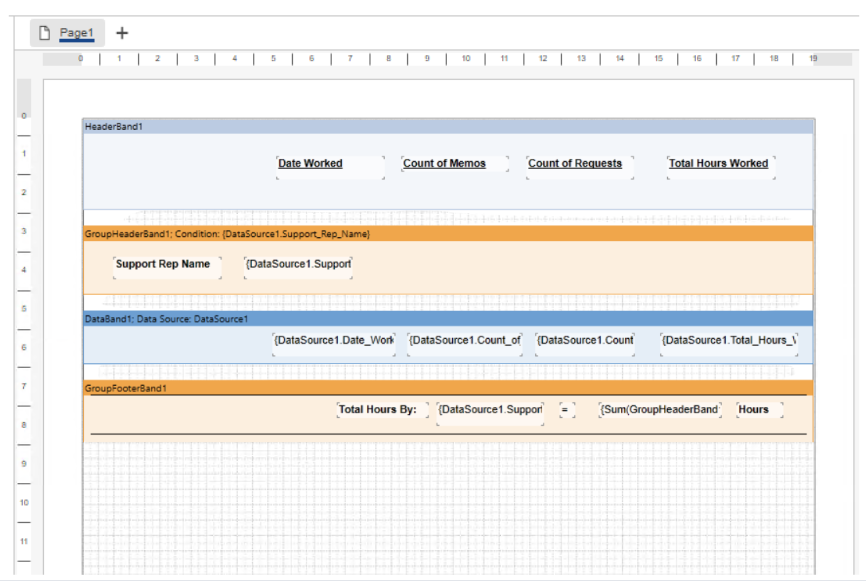Switch to the Page1 tab

pos(76,33)
